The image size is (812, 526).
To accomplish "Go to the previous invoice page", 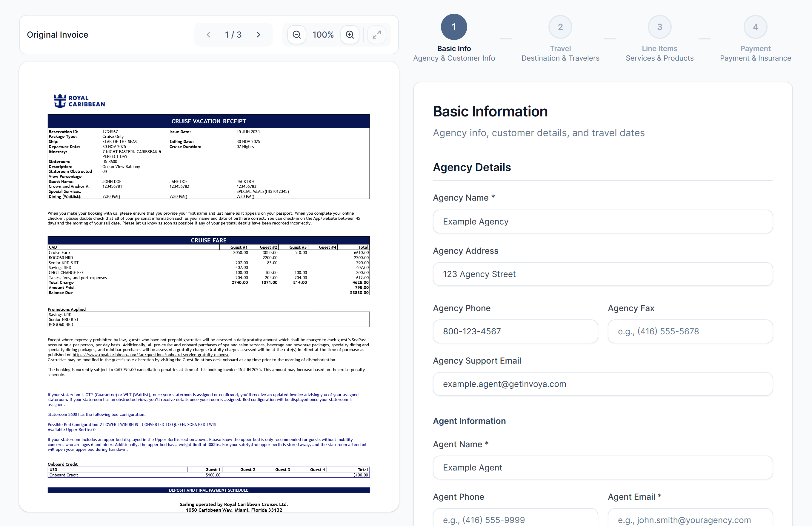I will click(x=209, y=34).
